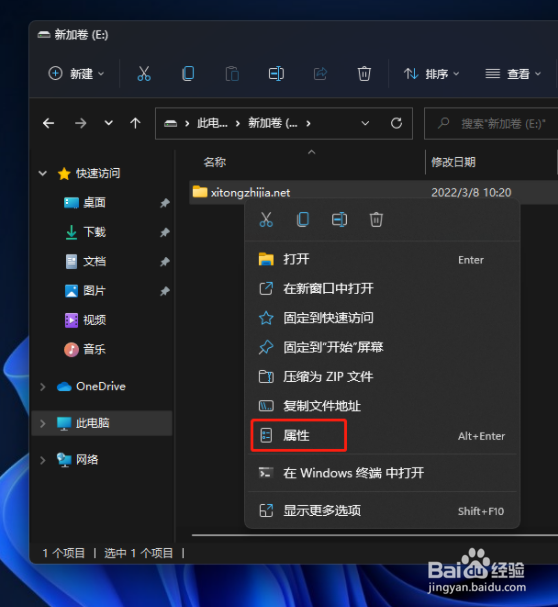Expand the 网络 tree node
Viewport: 558px width, 607px height.
[43, 460]
